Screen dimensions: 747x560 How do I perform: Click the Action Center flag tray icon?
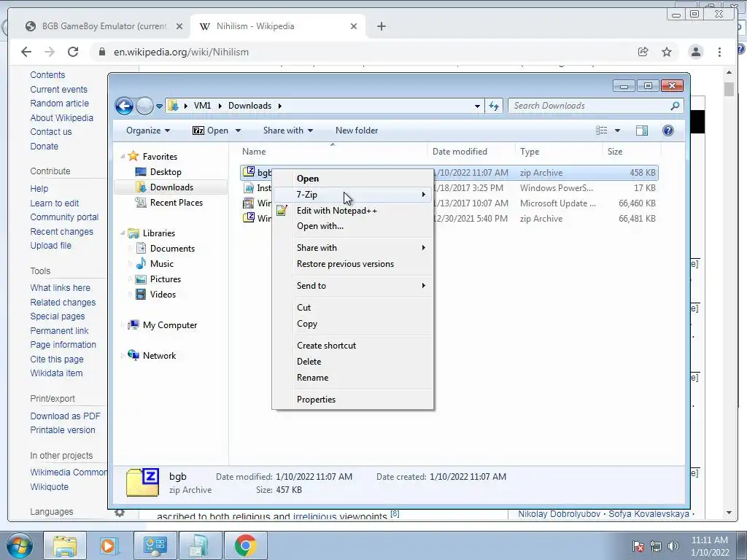[x=638, y=546]
